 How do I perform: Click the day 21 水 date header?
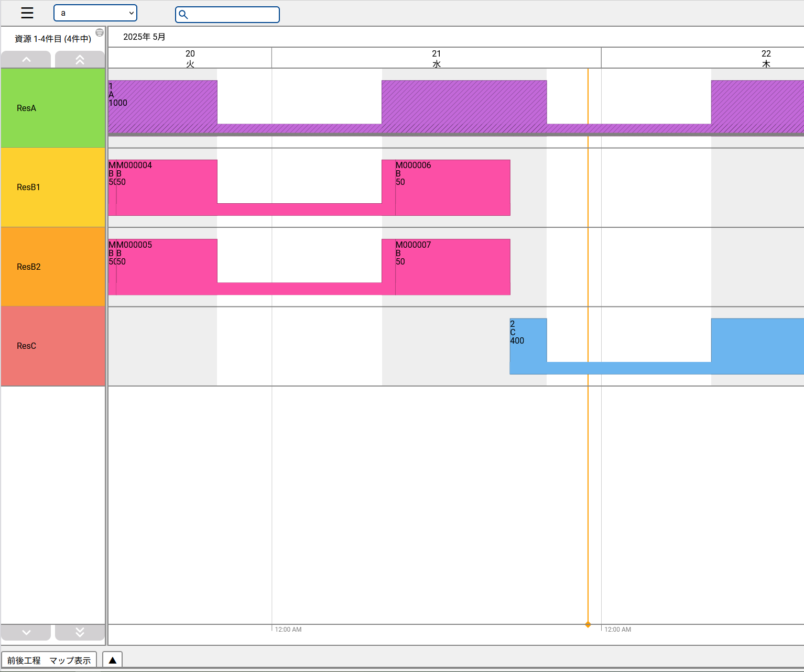pos(436,58)
